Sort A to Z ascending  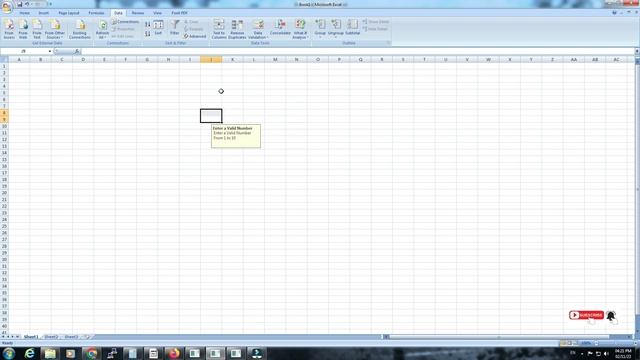[x=147, y=25]
